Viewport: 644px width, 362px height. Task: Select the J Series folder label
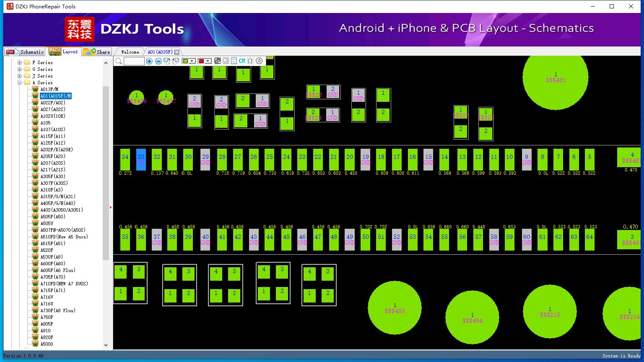point(42,76)
